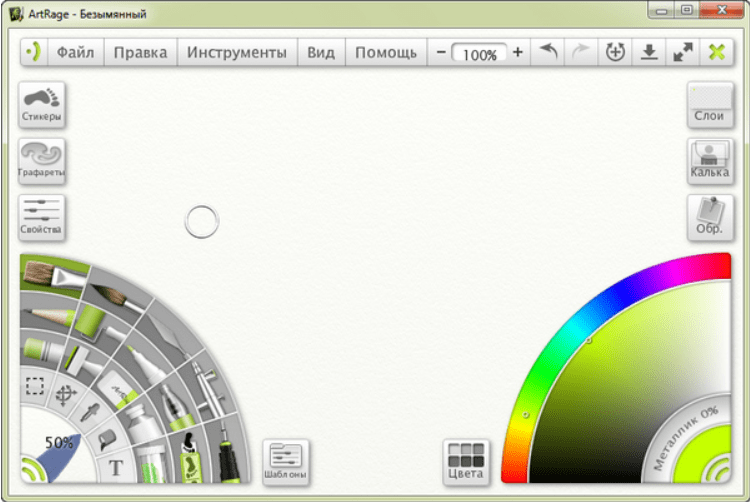This screenshot has width=750, height=502.
Task: Open the Инструменты menu
Action: click(x=236, y=52)
